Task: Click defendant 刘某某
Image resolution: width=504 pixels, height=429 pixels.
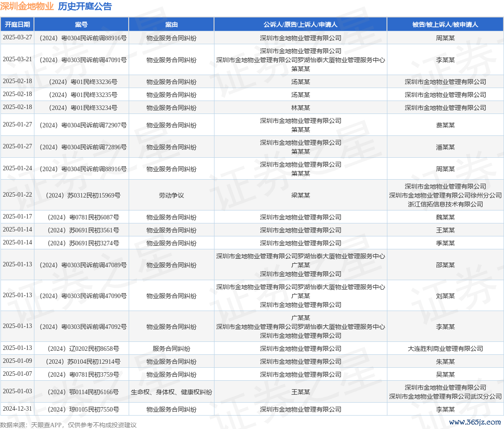Action: click(445, 296)
